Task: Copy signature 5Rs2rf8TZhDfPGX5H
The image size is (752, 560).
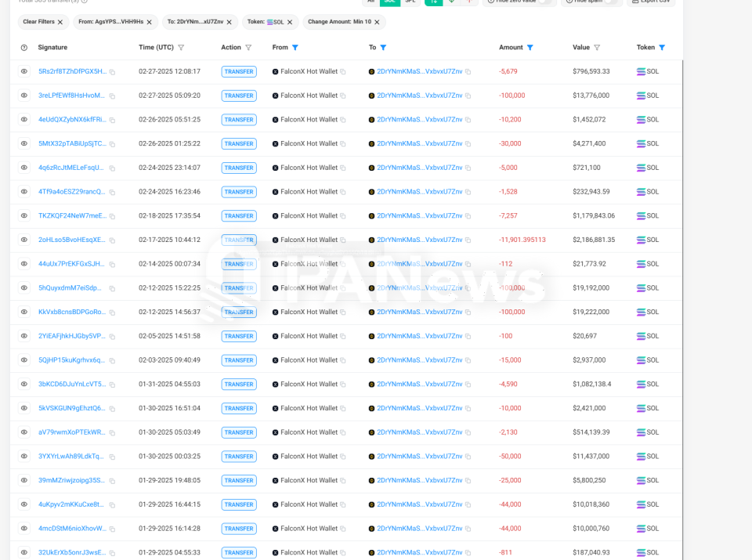Action: point(112,72)
